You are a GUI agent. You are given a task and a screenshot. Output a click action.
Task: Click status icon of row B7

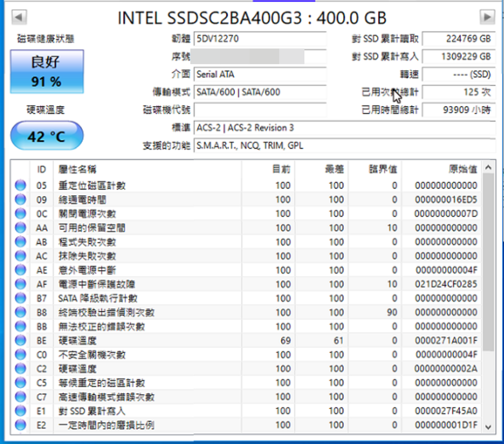coord(21,299)
